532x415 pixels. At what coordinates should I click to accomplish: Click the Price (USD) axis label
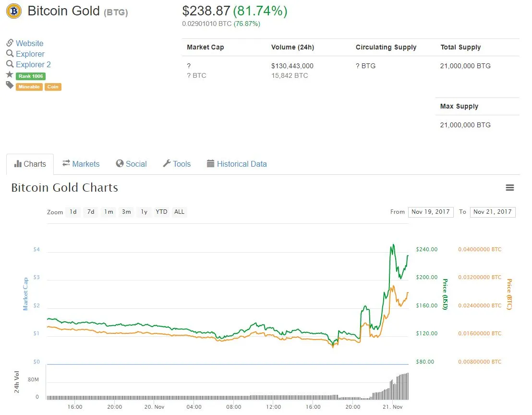445,294
